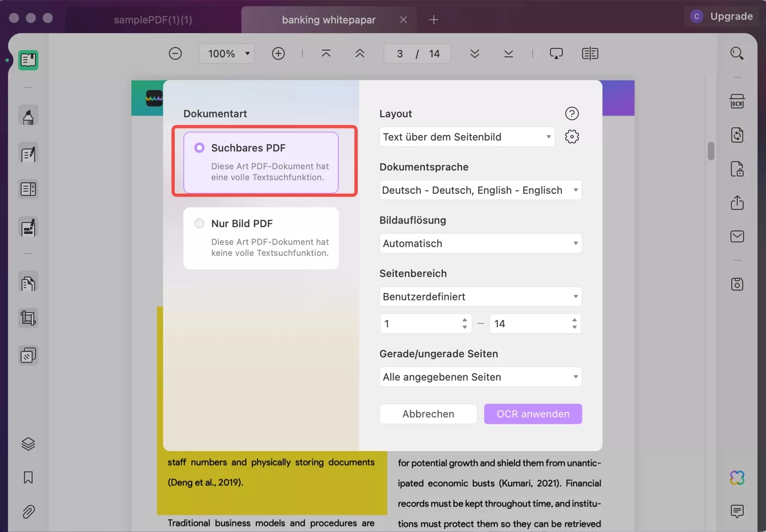Open the Convert PDF icon in right sidebar
Screen dimensions: 766x532
(737, 135)
